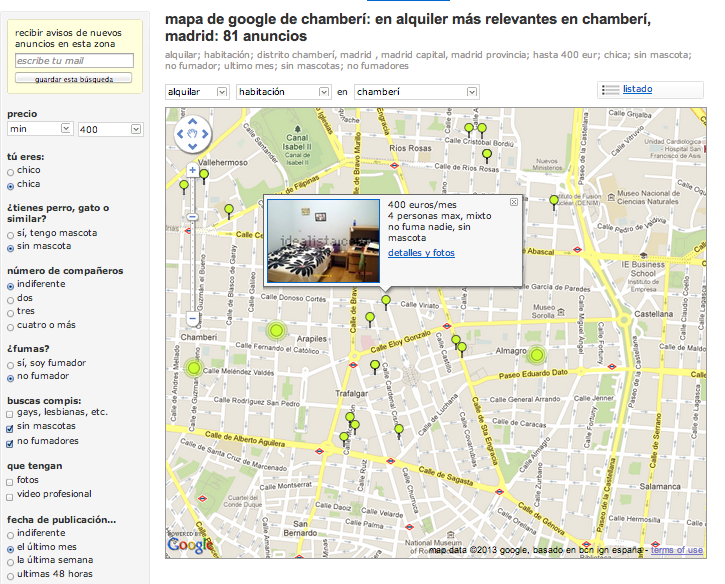Focus the escribe tu mail field
Viewport: 725px width, 584px height.
(x=74, y=61)
